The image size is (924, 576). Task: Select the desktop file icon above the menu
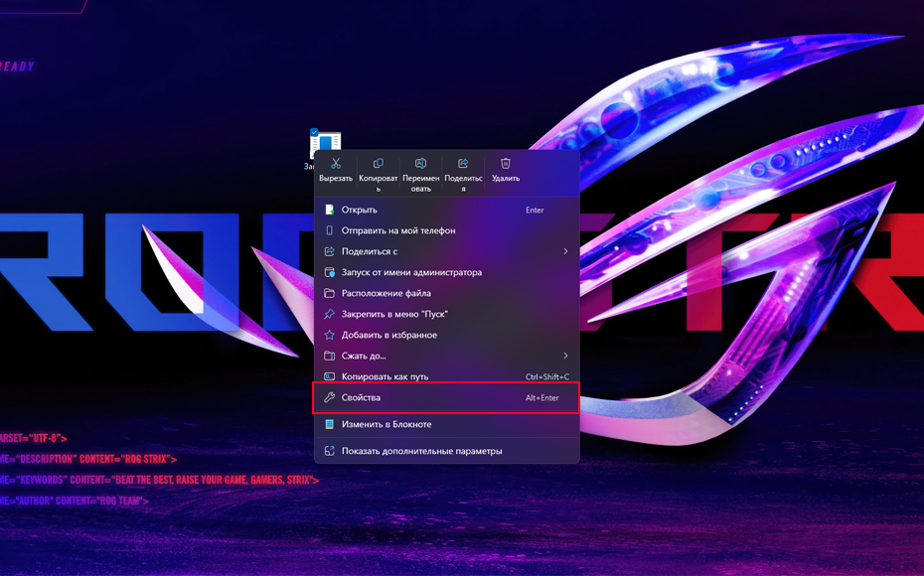click(325, 143)
